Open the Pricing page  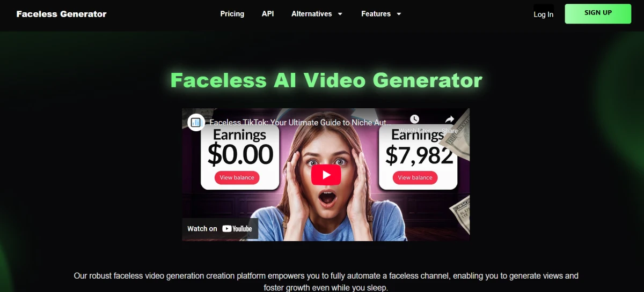pos(232,14)
